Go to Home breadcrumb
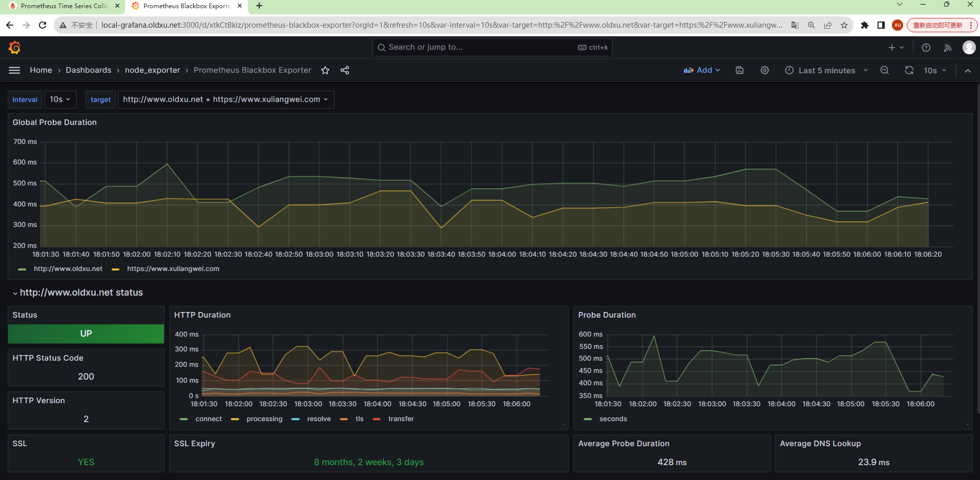 tap(41, 70)
